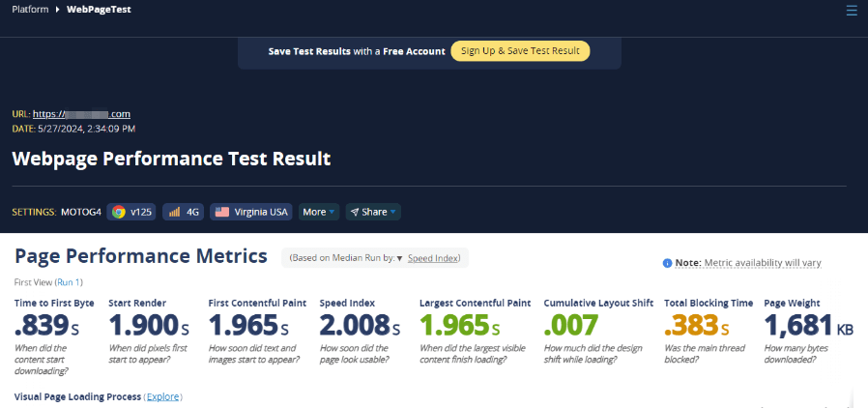Click Sign Up & Save Test Result
Viewport: 868px width, 408px height.
tap(520, 51)
